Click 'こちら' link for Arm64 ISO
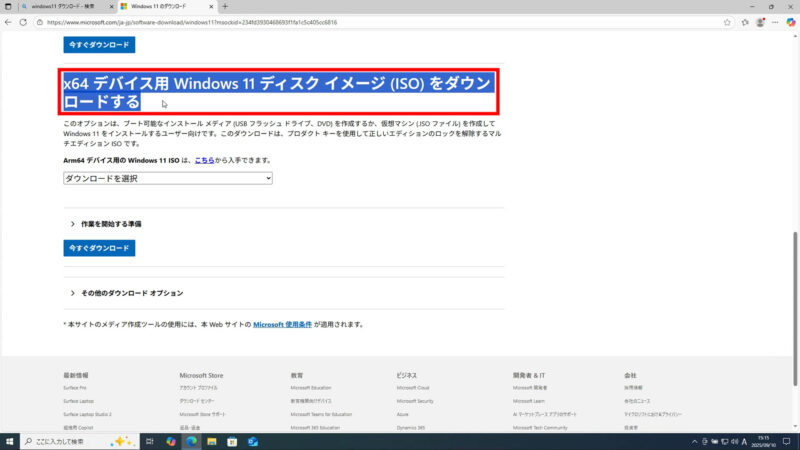The height and width of the screenshot is (450, 800). coord(204,159)
